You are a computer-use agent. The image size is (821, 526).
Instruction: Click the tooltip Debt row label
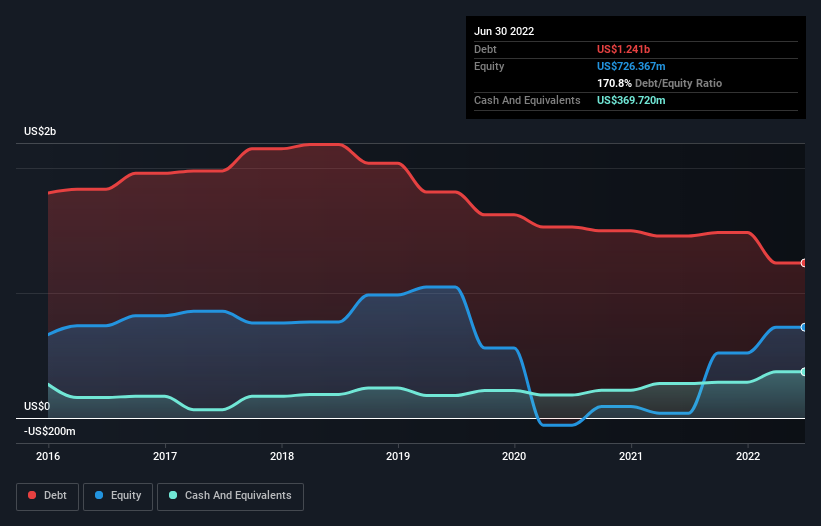pos(485,49)
